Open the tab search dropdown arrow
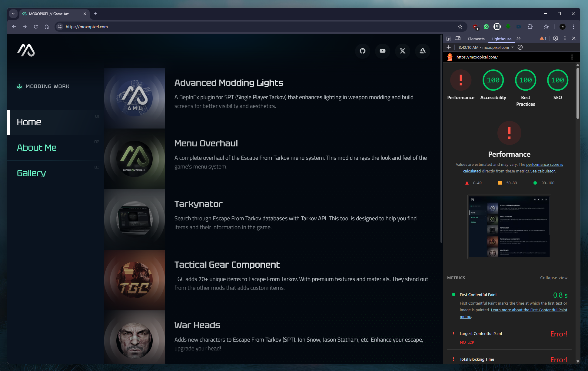The height and width of the screenshot is (371, 588). coord(13,14)
